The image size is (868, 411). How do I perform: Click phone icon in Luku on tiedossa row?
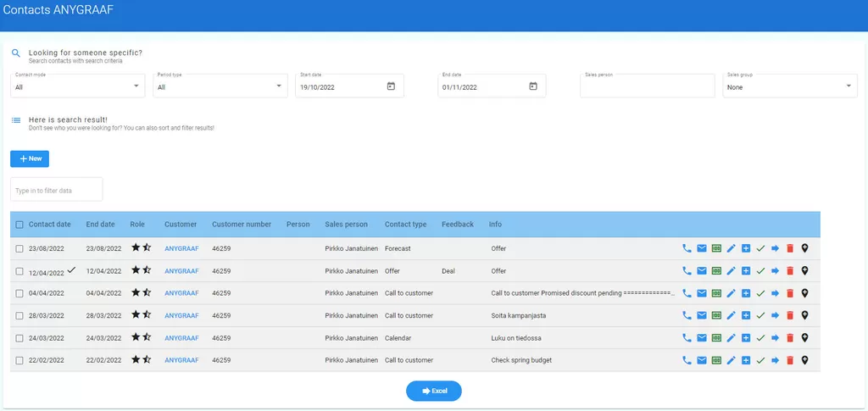click(687, 337)
